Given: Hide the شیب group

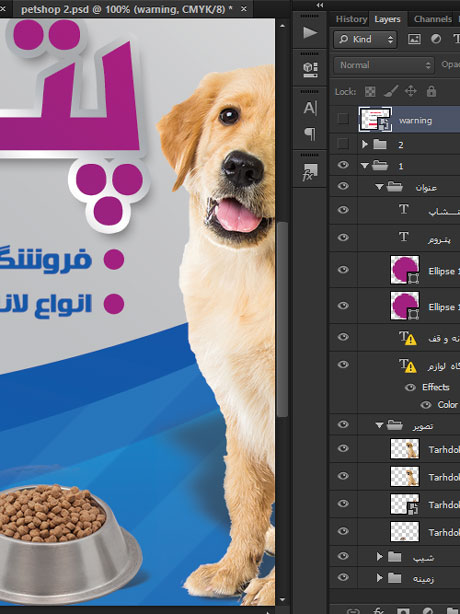Looking at the screenshot, I should pos(343,556).
